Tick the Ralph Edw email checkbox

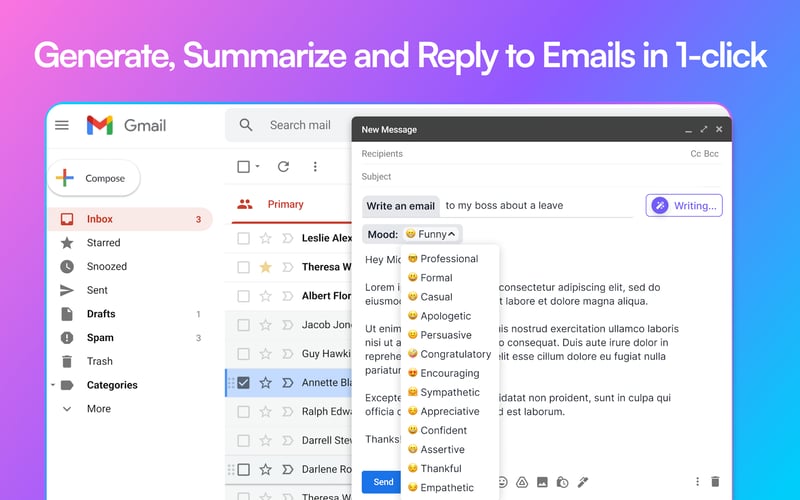(243, 411)
